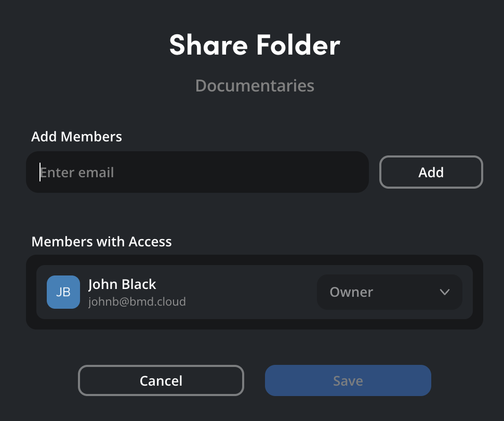The image size is (504, 421).
Task: Click the chevron next to Owner
Action: (x=444, y=292)
